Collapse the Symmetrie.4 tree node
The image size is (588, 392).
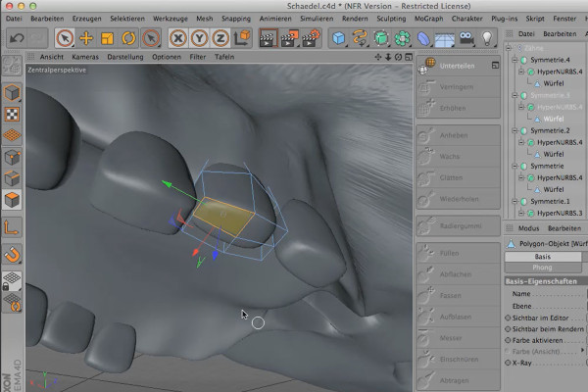(514, 60)
